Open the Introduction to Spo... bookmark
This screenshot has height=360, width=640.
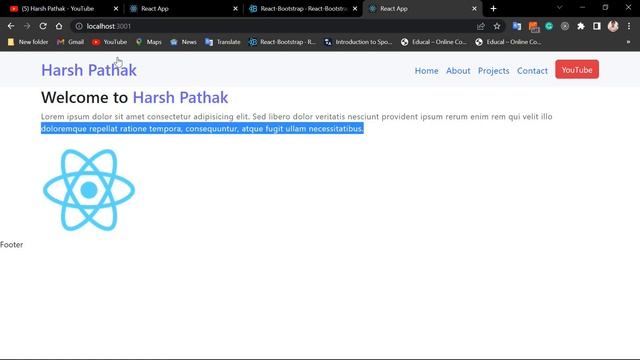tap(358, 42)
